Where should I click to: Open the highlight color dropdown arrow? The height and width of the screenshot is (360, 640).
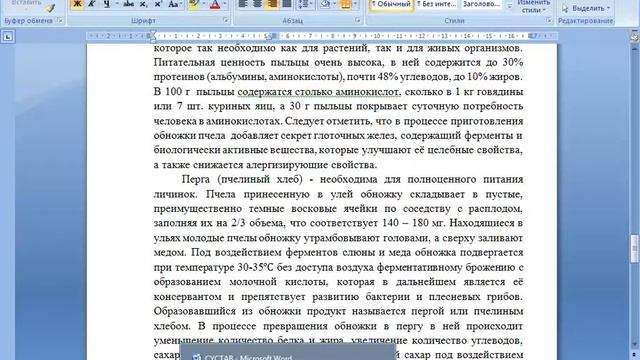pos(204,4)
